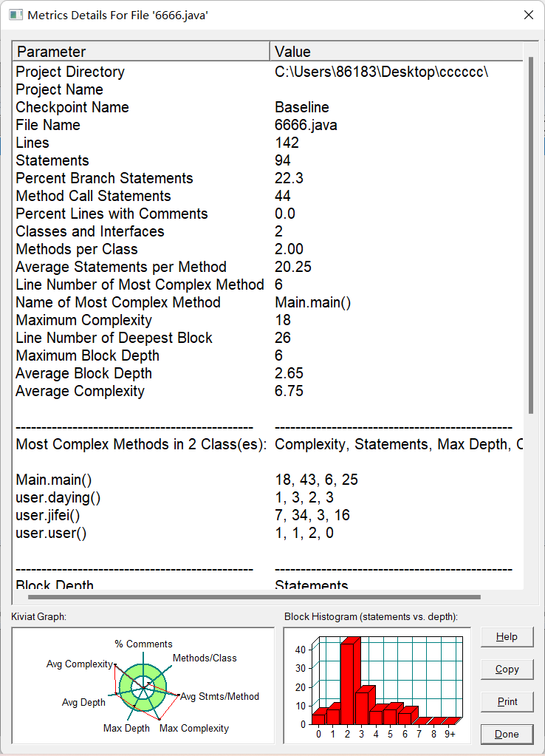This screenshot has height=756, width=545.
Task: Select the Main.main() method row
Action: point(268,480)
